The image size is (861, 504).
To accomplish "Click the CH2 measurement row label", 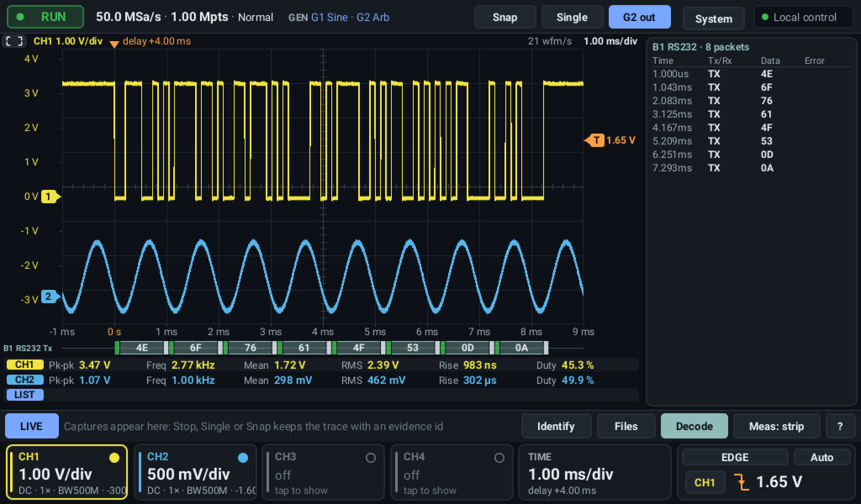I will [24, 380].
